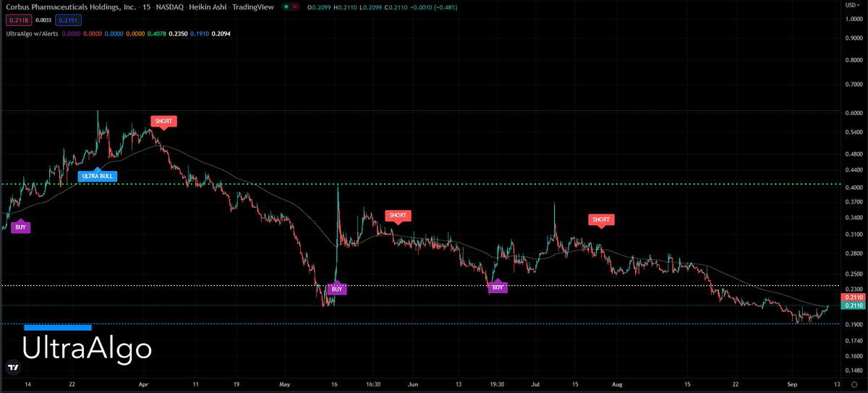Click the Jul time axis label
This screenshot has width=868, height=393.
pos(534,384)
